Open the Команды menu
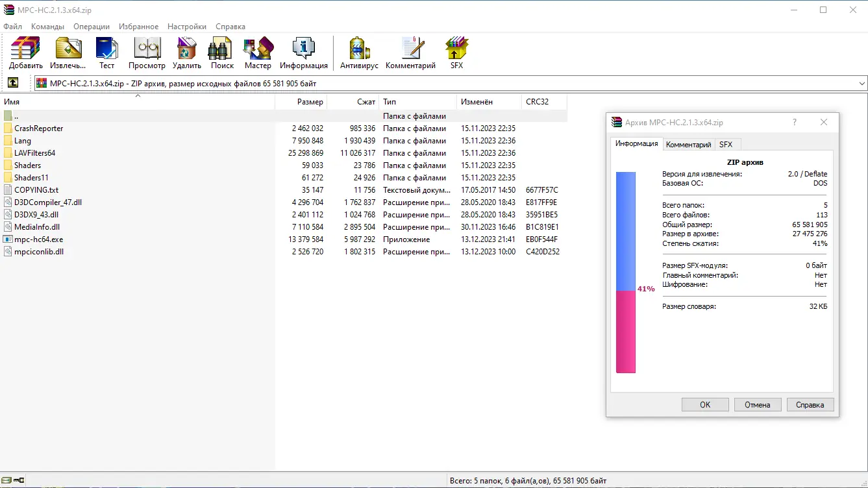The height and width of the screenshot is (488, 868). (47, 27)
